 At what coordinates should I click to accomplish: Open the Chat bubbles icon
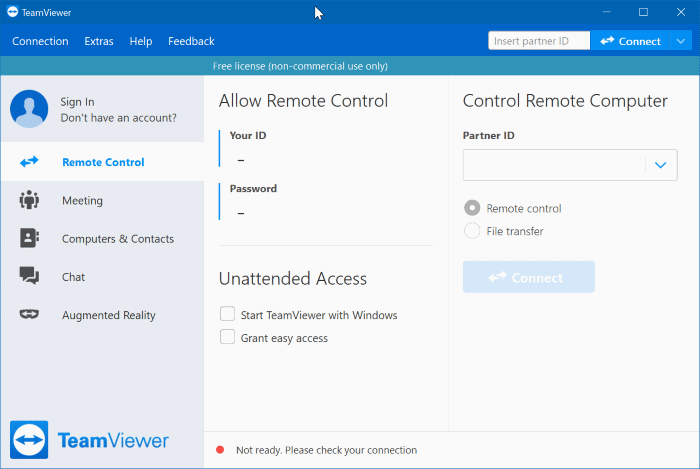(29, 276)
